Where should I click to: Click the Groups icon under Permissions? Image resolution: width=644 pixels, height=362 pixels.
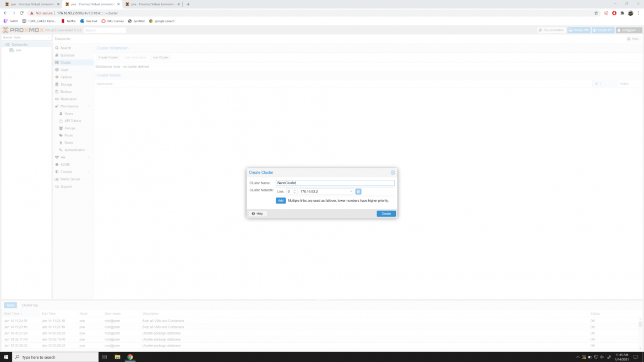[61, 128]
